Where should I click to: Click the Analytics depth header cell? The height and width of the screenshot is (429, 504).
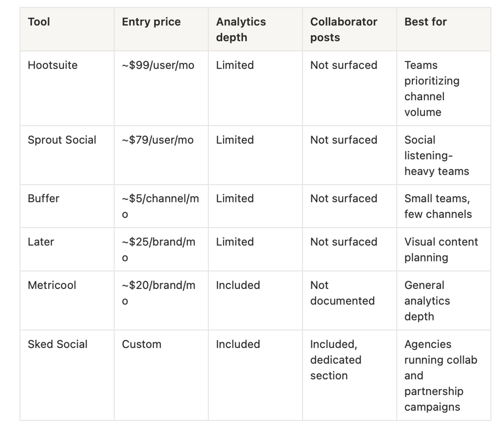click(255, 29)
